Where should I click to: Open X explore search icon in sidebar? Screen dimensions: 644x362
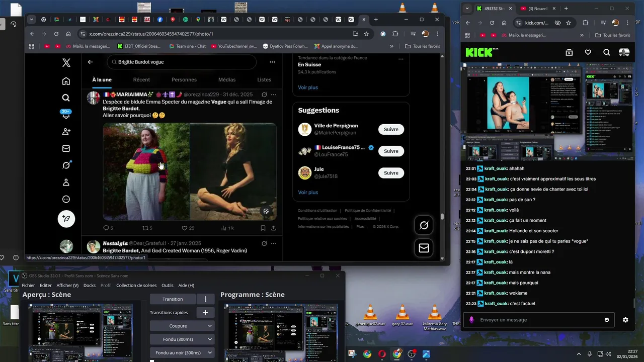pos(66,98)
